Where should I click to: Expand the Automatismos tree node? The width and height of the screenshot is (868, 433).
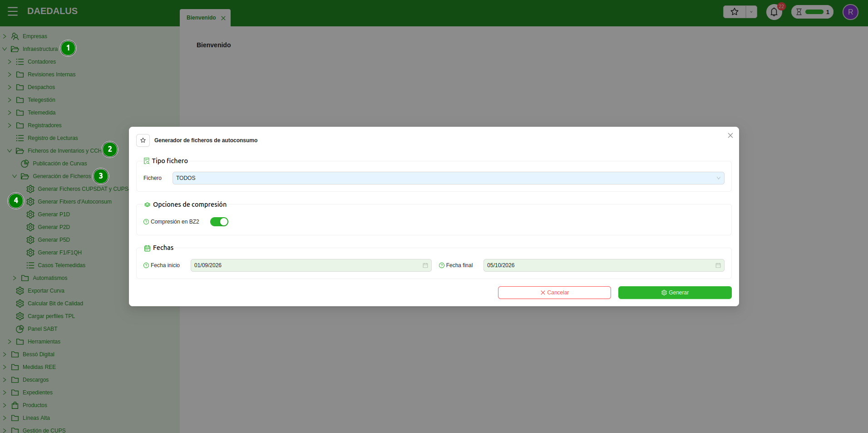click(15, 278)
